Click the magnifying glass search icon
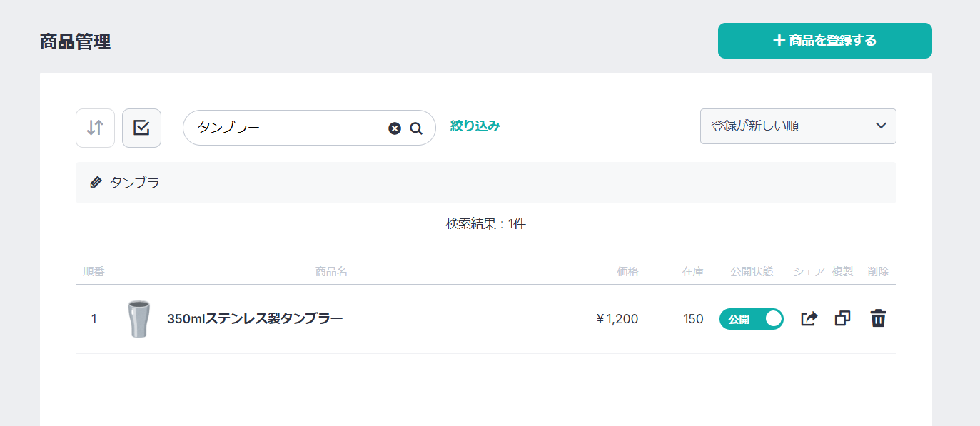Screen dimensions: 980x426 [x=416, y=128]
